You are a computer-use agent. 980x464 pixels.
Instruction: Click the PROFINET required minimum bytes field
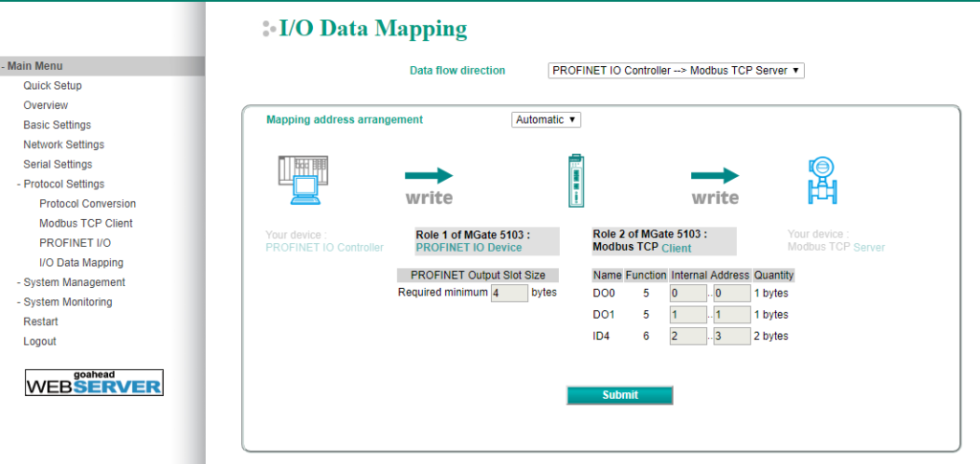tap(508, 294)
